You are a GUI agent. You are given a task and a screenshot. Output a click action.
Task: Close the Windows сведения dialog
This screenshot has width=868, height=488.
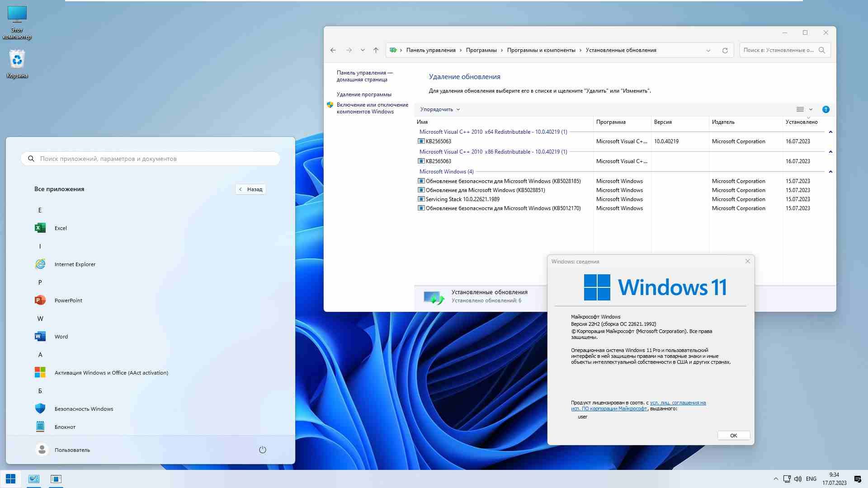pyautogui.click(x=748, y=261)
